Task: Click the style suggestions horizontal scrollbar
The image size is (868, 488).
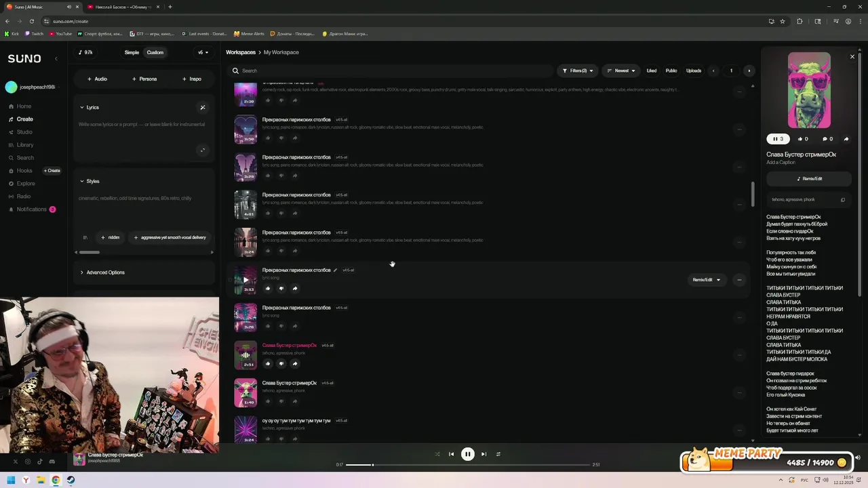Action: click(89, 252)
